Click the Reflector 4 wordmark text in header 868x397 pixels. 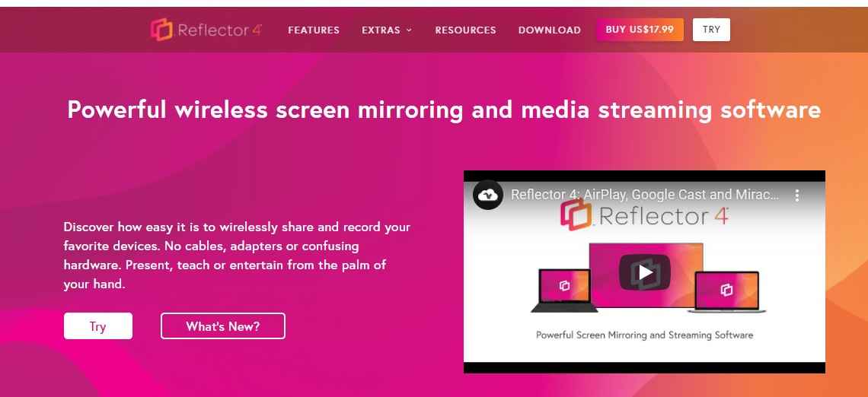(x=220, y=30)
